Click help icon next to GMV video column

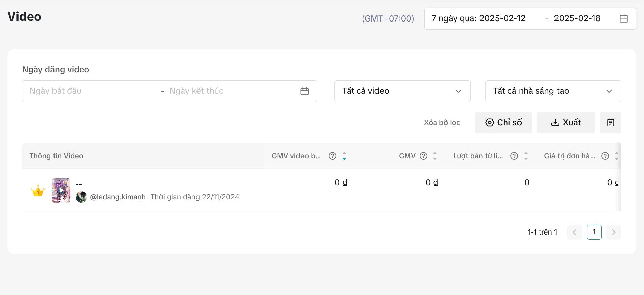(x=332, y=156)
